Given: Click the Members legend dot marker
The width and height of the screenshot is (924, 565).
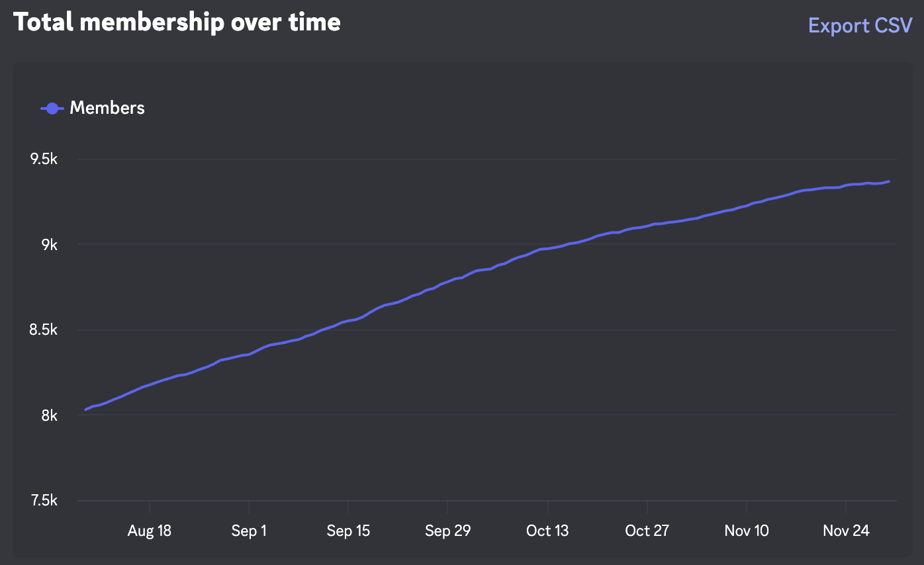Looking at the screenshot, I should point(52,108).
